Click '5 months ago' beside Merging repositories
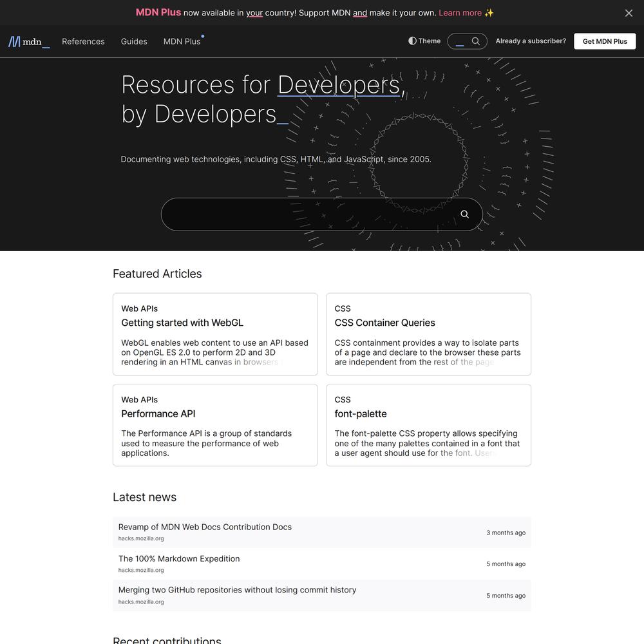644x644 pixels. point(506,596)
